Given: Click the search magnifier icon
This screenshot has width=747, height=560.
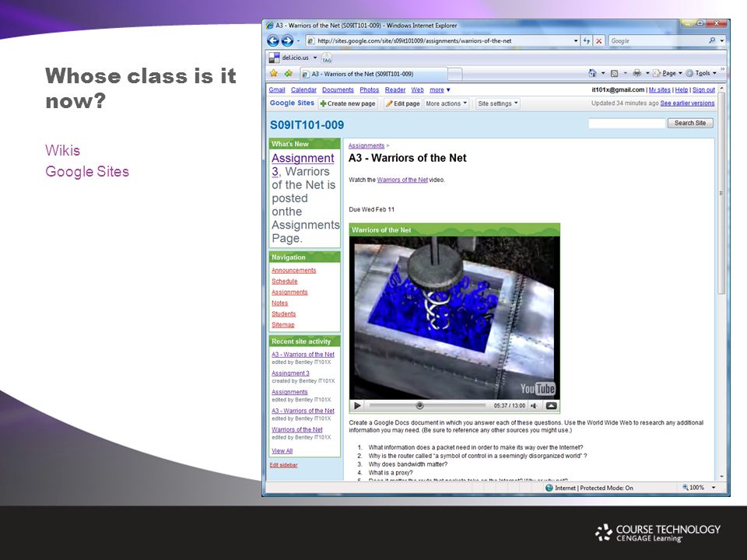Looking at the screenshot, I should [712, 40].
